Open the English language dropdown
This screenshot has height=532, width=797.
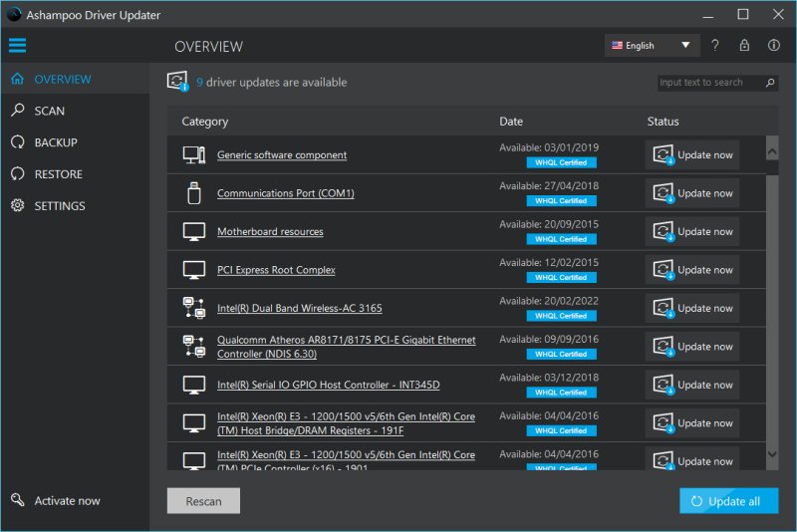[x=652, y=46]
